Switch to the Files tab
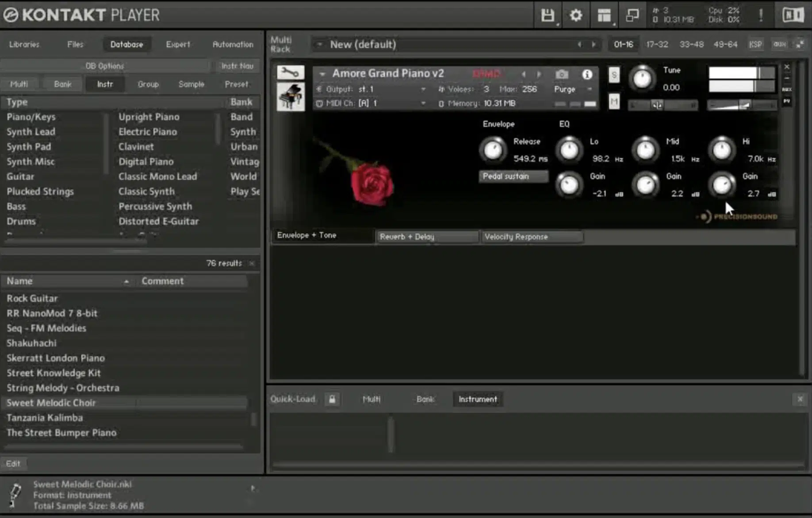Screen dimensions: 812x518 75,44
